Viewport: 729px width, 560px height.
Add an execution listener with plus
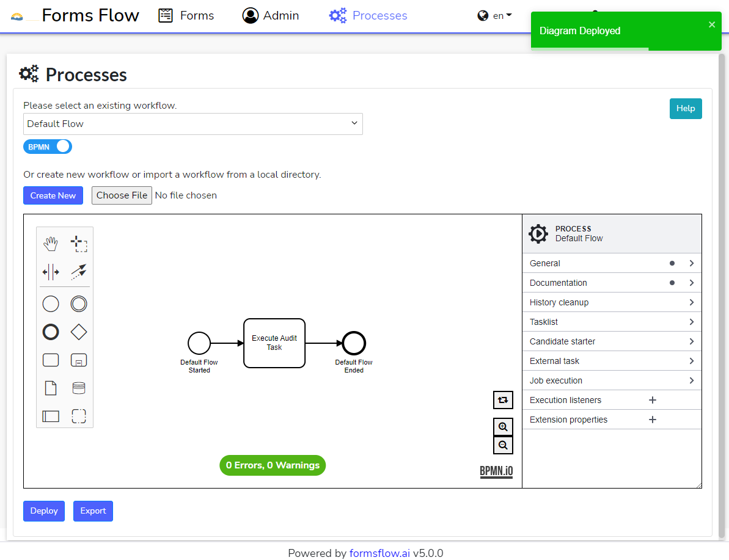pos(652,400)
